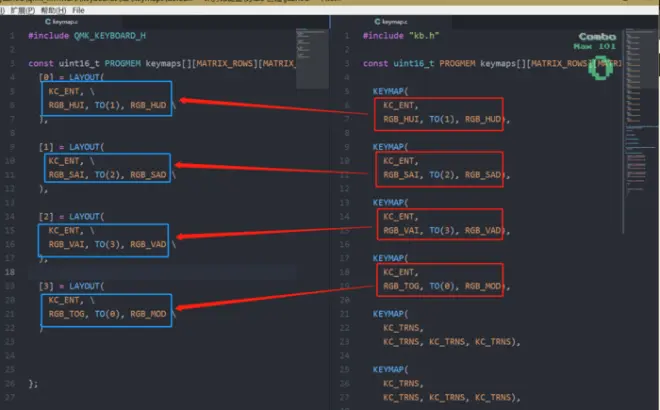Image resolution: width=660 pixels, height=410 pixels.
Task: Click "[0] = LAYOUT(" in left editor
Action: [x=71, y=77]
